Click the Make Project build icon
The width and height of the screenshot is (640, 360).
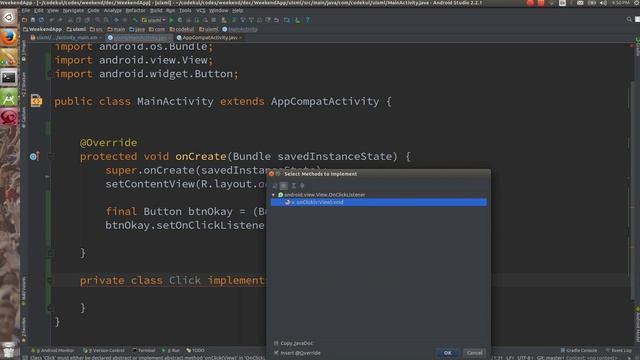pyautogui.click(x=135, y=20)
